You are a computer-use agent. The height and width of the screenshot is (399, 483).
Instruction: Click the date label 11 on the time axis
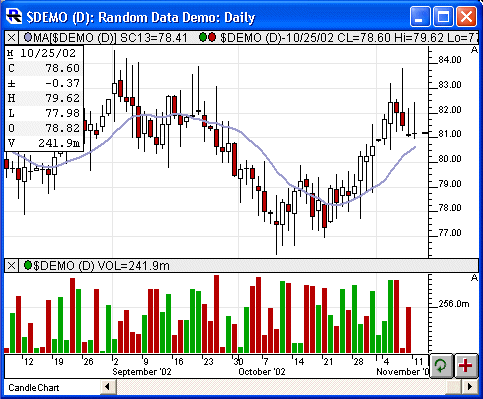418,362
